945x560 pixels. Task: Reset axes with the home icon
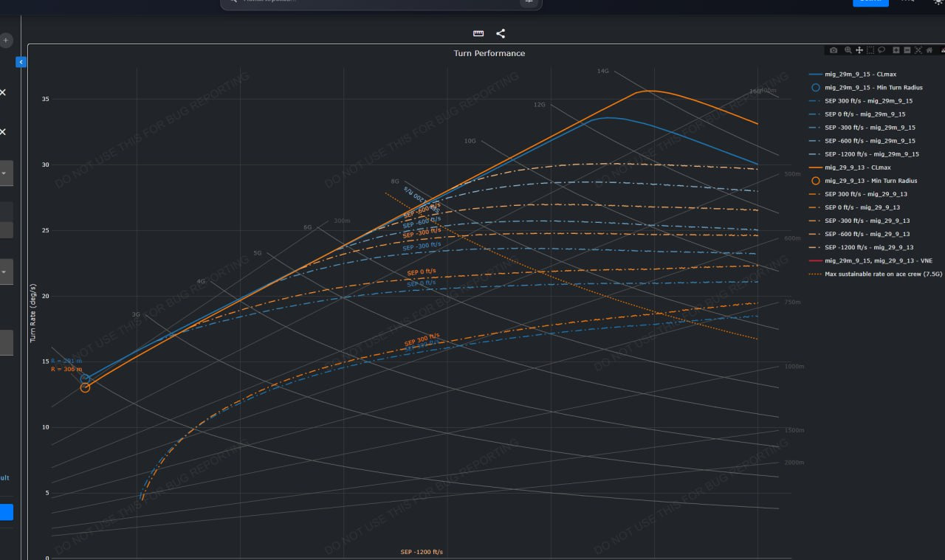pos(929,50)
